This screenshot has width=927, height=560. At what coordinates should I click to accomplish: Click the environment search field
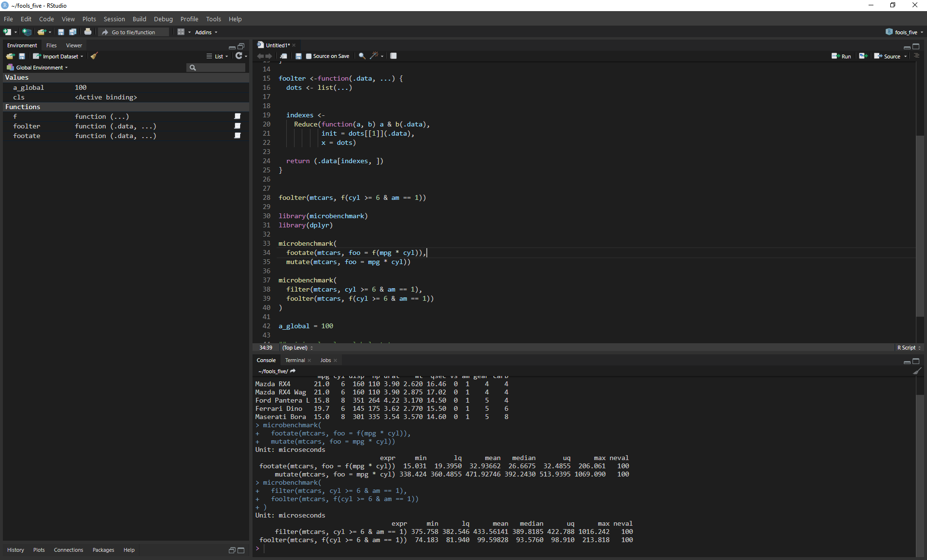[x=220, y=68]
